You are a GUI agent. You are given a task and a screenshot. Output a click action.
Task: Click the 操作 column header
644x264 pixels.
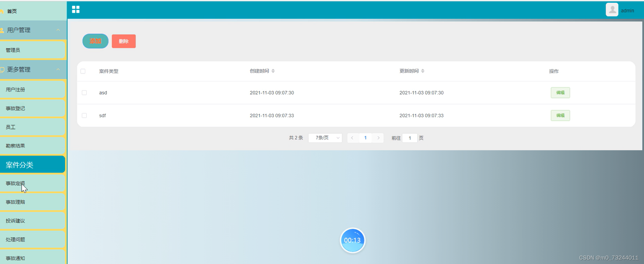pos(554,71)
